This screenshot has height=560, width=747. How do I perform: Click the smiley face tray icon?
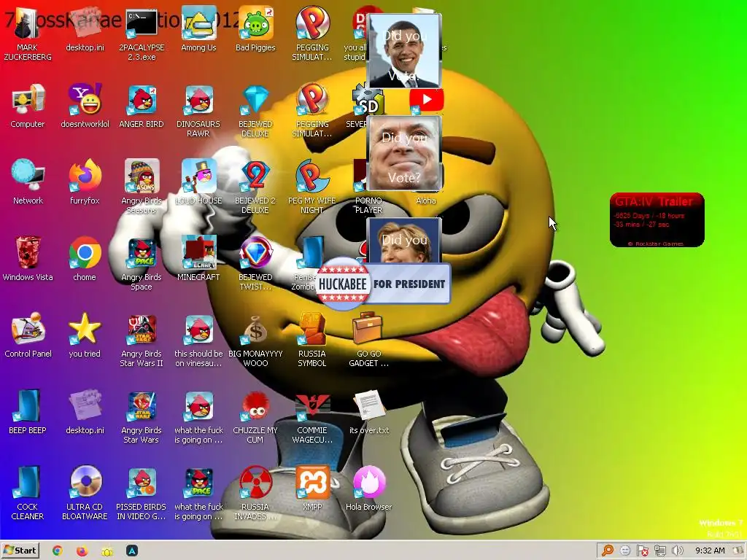[625, 551]
